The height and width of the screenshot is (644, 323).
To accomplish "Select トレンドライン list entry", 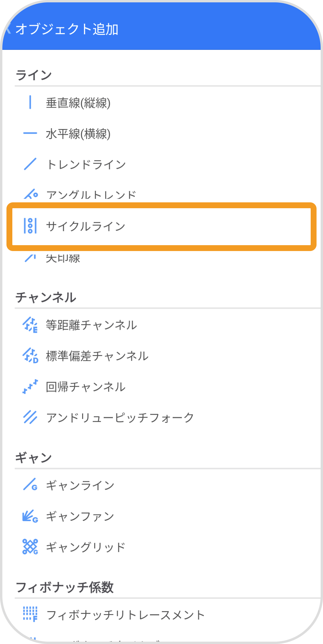I will click(86, 165).
